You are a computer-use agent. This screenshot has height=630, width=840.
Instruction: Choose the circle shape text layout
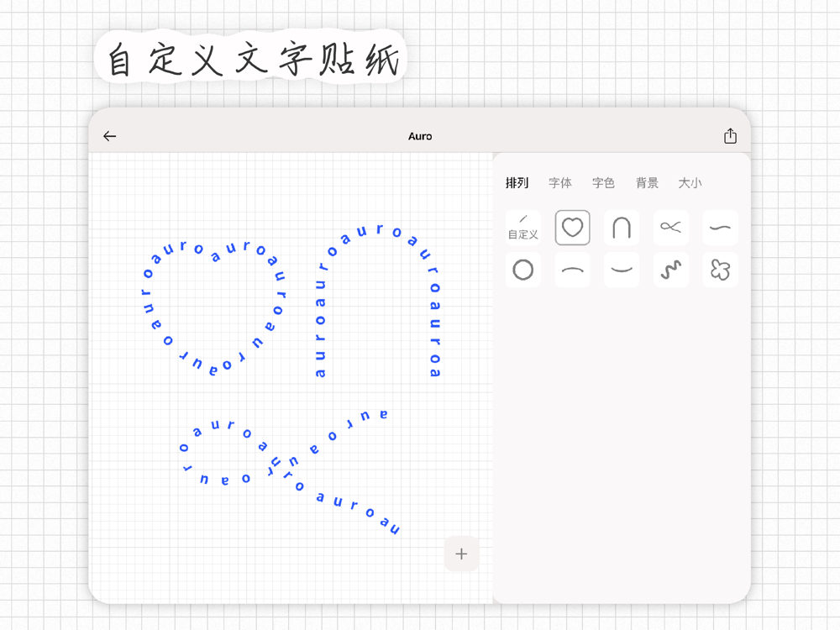523,270
